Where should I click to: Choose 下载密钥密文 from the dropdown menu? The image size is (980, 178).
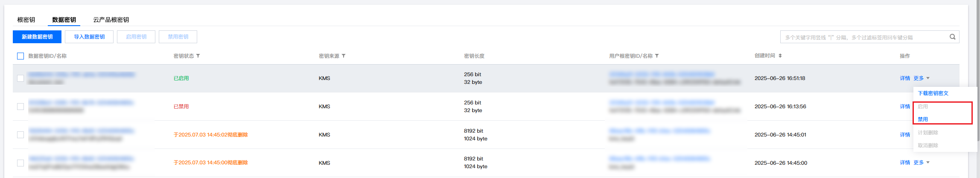[x=933, y=93]
